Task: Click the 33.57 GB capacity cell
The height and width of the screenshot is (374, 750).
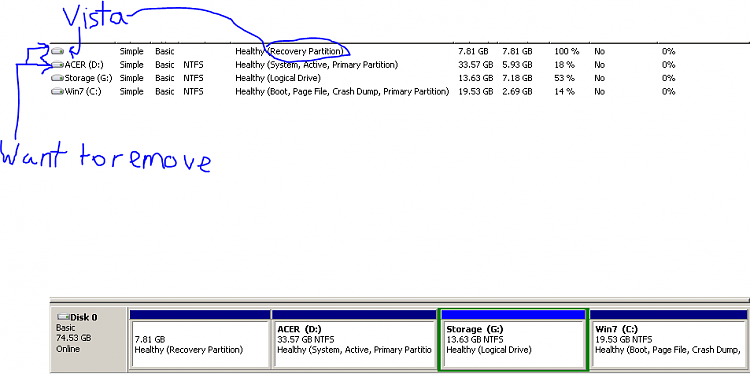Action: pos(475,65)
